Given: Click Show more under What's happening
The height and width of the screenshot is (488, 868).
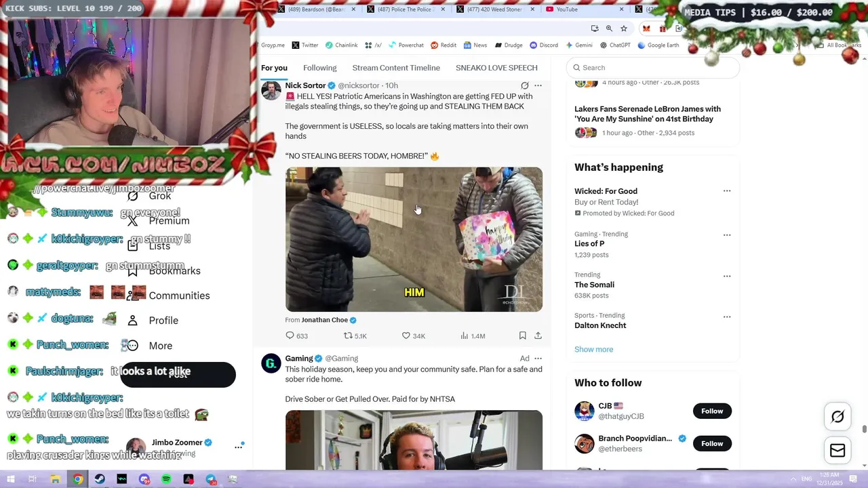Looking at the screenshot, I should click(x=593, y=349).
